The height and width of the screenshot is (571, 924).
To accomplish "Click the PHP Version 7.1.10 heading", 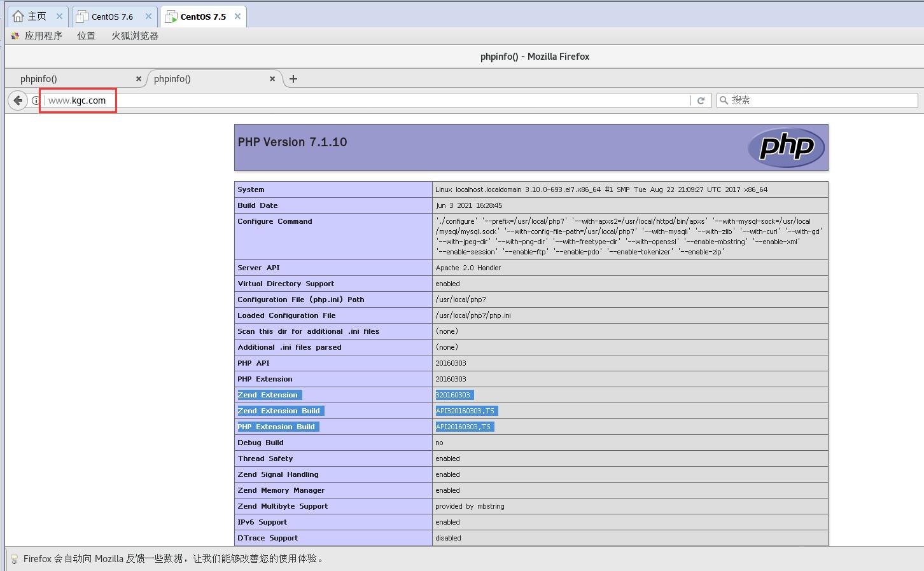I will (x=293, y=142).
